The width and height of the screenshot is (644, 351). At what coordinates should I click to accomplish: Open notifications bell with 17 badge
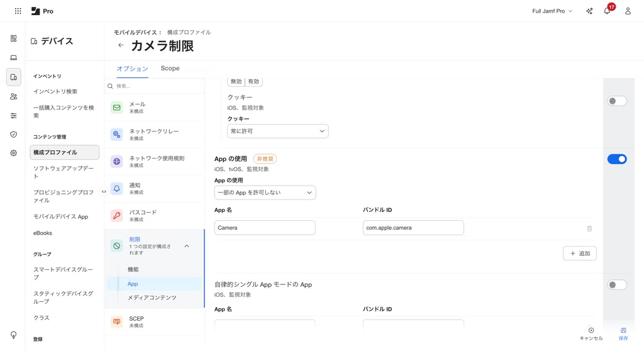point(607,11)
